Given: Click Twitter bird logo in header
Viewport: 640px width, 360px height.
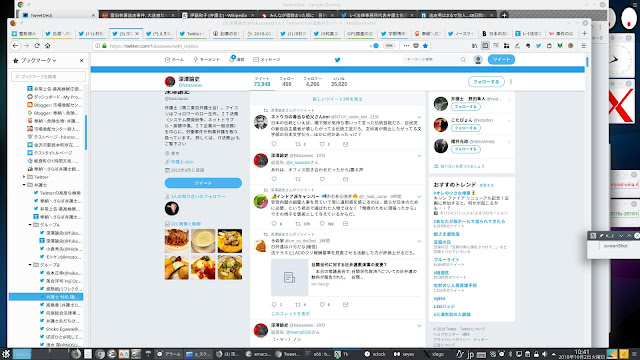Looking at the screenshot, I should (338, 60).
